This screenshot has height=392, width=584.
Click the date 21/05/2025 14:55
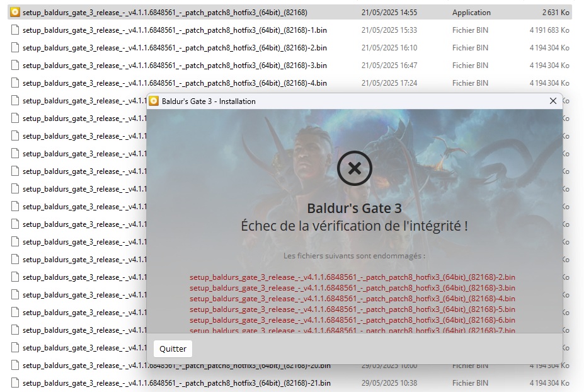point(389,13)
